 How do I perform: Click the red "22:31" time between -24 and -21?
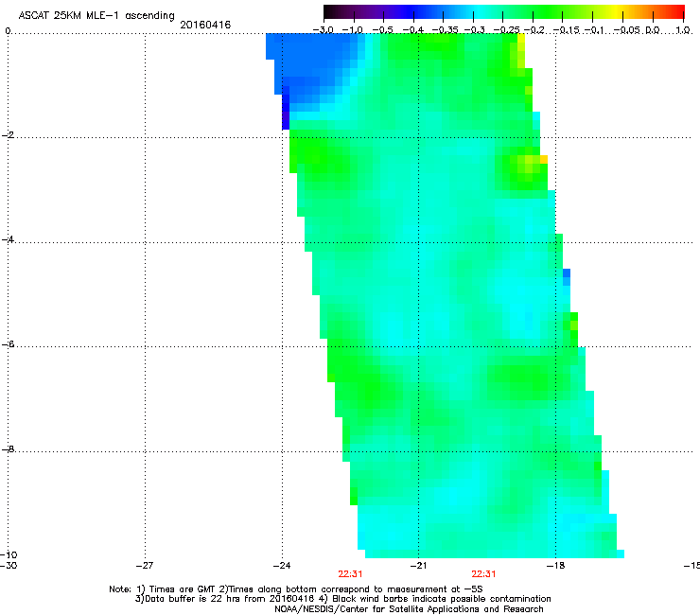350,574
